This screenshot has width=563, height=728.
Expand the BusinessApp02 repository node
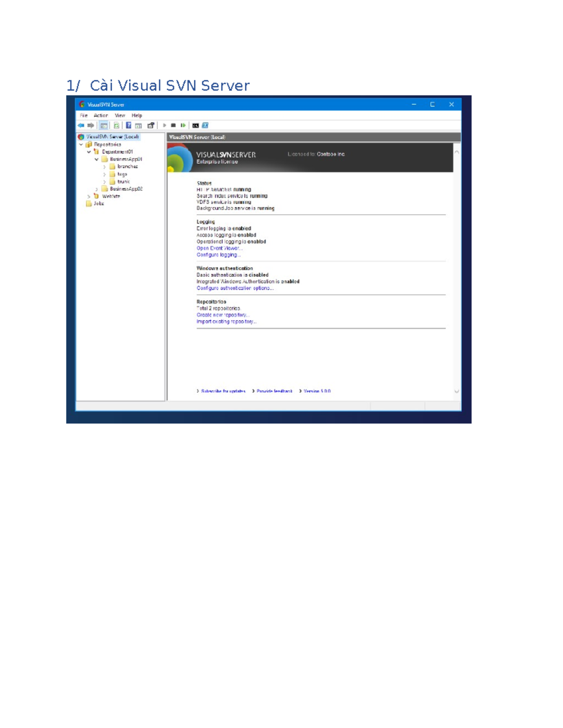(x=97, y=189)
